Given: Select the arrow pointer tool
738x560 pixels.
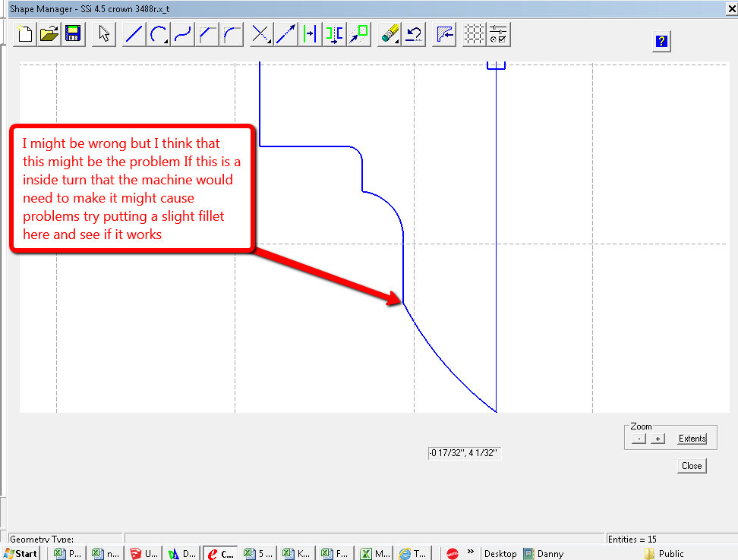Looking at the screenshot, I should coord(104,34).
